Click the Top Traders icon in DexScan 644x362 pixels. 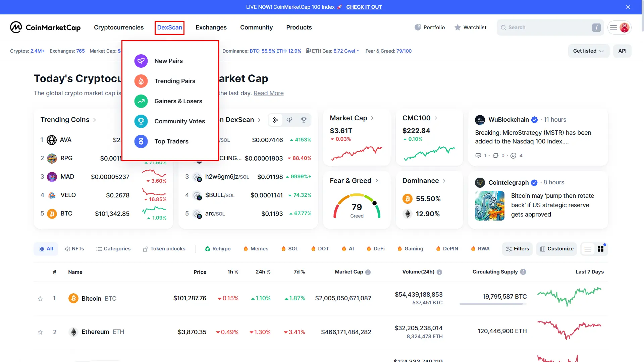[x=141, y=141]
